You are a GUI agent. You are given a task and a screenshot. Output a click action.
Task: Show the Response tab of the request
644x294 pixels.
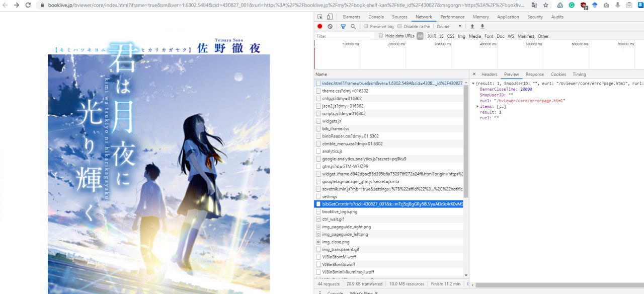tap(535, 74)
